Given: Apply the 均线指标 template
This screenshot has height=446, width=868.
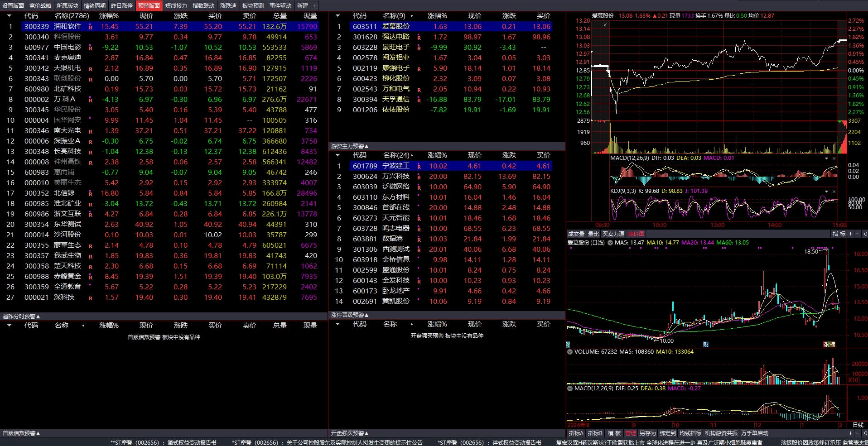Looking at the screenshot, I should [690, 433].
